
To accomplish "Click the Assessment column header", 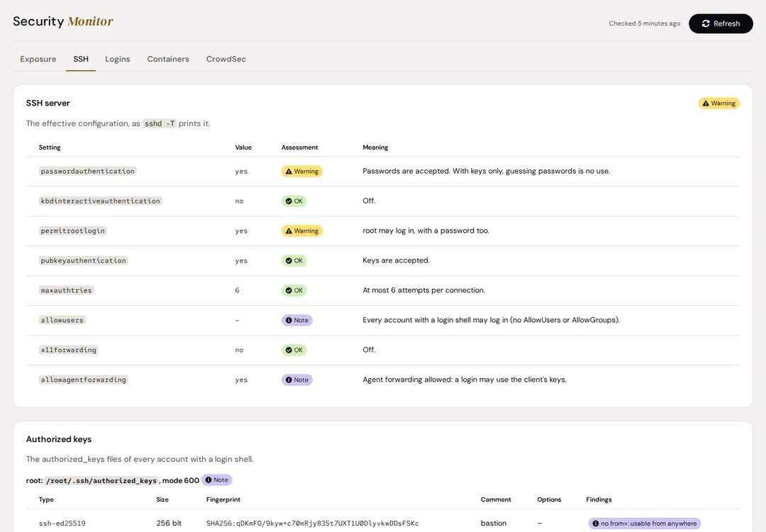I will [x=299, y=148].
